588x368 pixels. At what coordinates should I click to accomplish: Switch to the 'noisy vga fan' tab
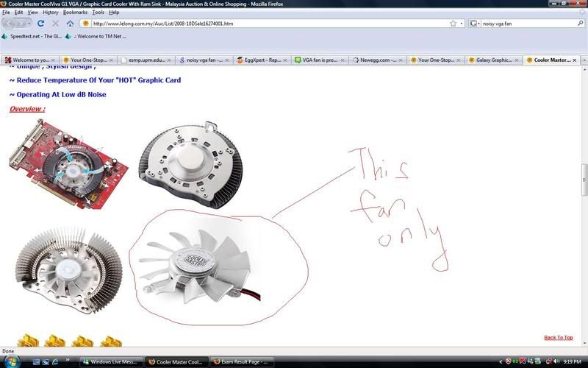204,60
